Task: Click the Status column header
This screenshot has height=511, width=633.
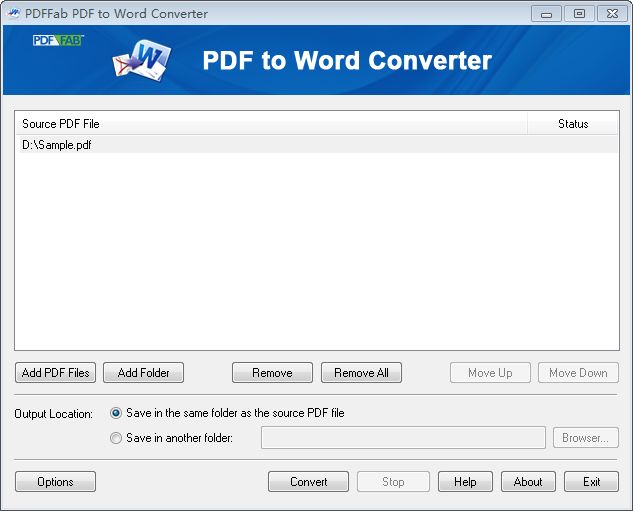Action: 573,124
